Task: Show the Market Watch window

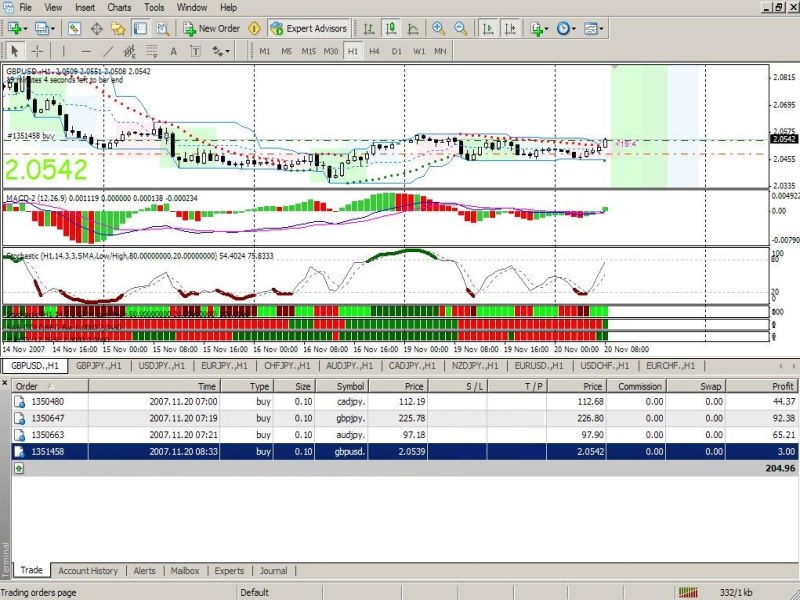Action: click(74, 29)
